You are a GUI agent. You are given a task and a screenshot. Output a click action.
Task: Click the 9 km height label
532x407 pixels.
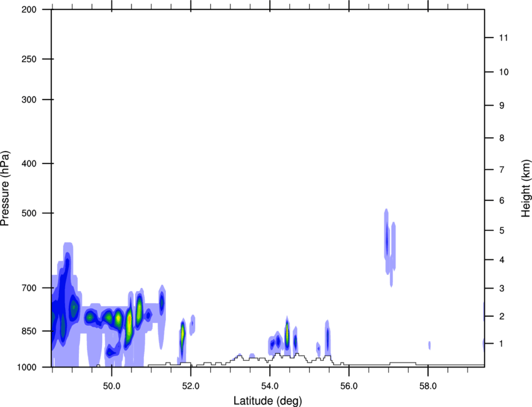[x=502, y=106]
